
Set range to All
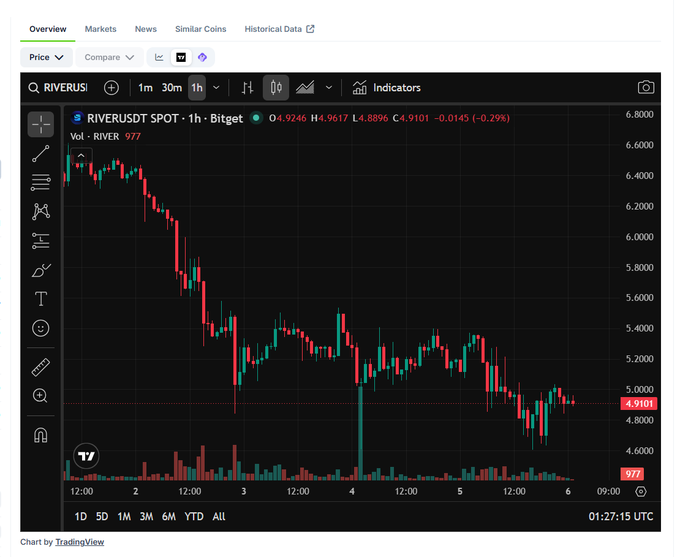(x=219, y=517)
